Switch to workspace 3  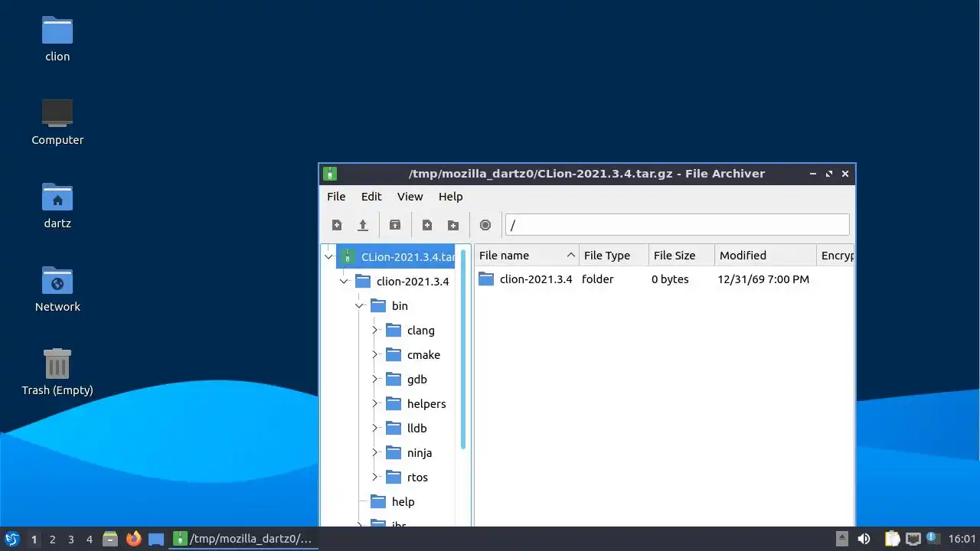pos(70,540)
